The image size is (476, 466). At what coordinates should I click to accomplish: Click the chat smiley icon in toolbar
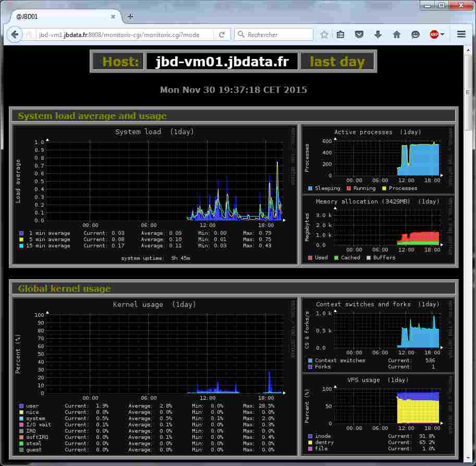coord(416,35)
